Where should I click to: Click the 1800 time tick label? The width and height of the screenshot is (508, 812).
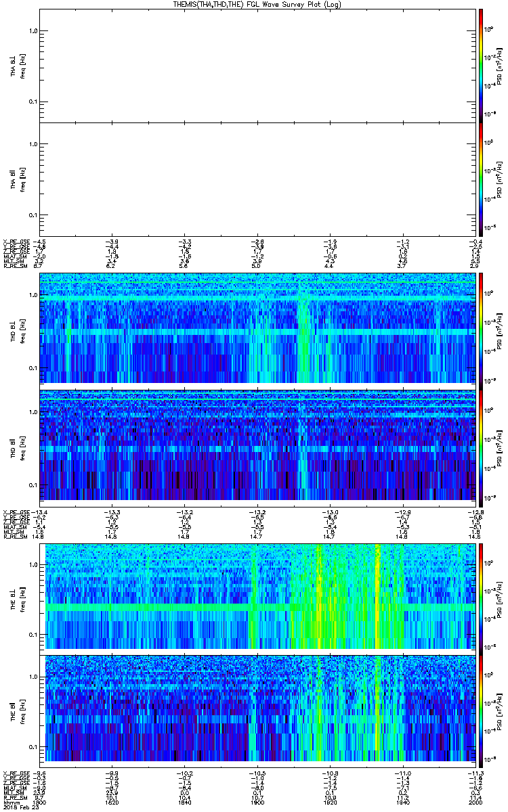click(x=40, y=802)
